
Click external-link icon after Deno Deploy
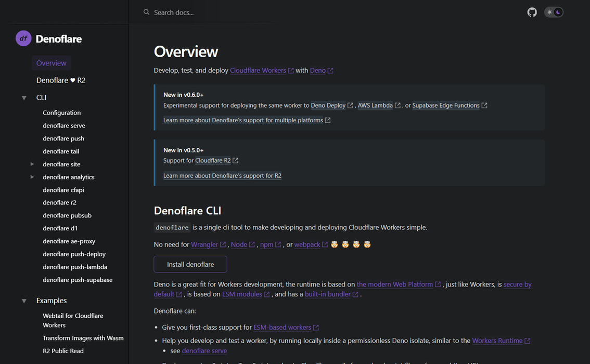coord(350,106)
